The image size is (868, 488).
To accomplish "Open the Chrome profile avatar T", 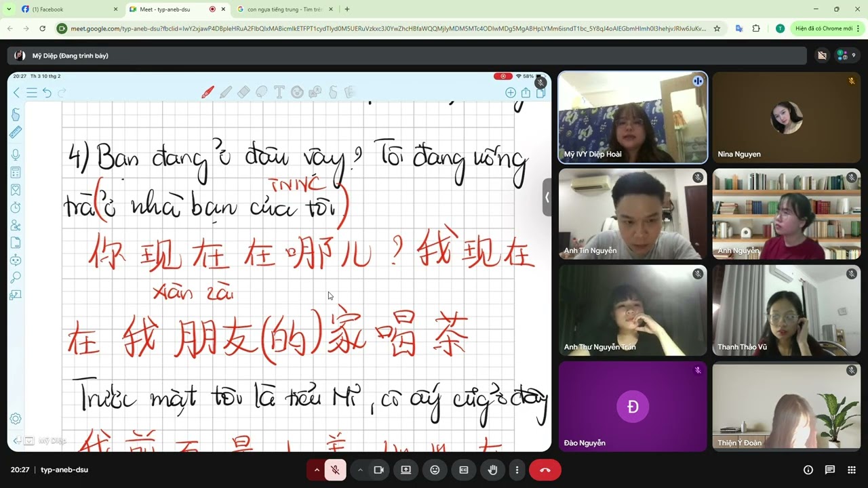I will pyautogui.click(x=780, y=28).
